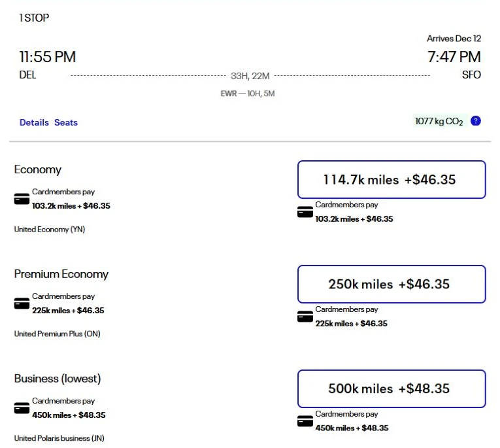
Task: Click the SFO airport code
Action: pos(471,75)
